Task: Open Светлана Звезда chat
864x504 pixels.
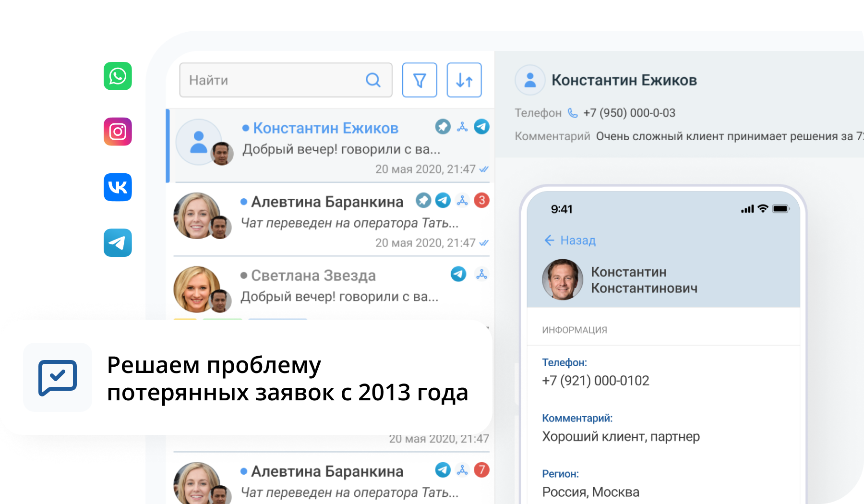Action: click(x=313, y=276)
